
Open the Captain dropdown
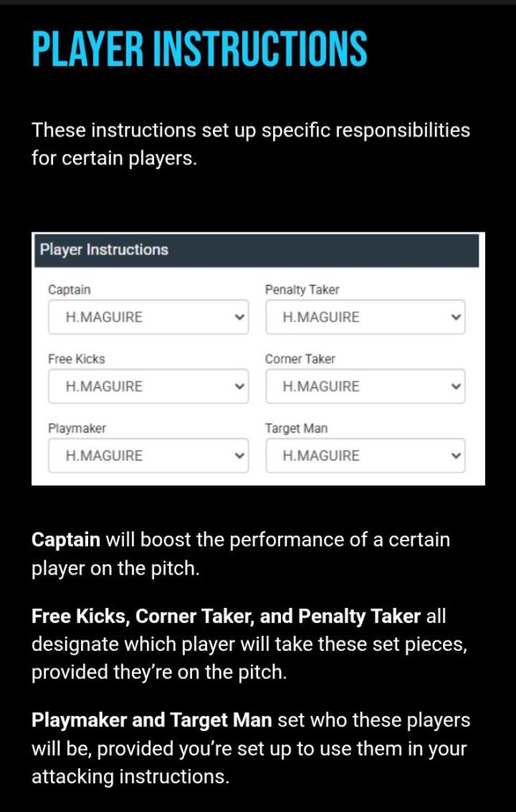click(x=148, y=317)
